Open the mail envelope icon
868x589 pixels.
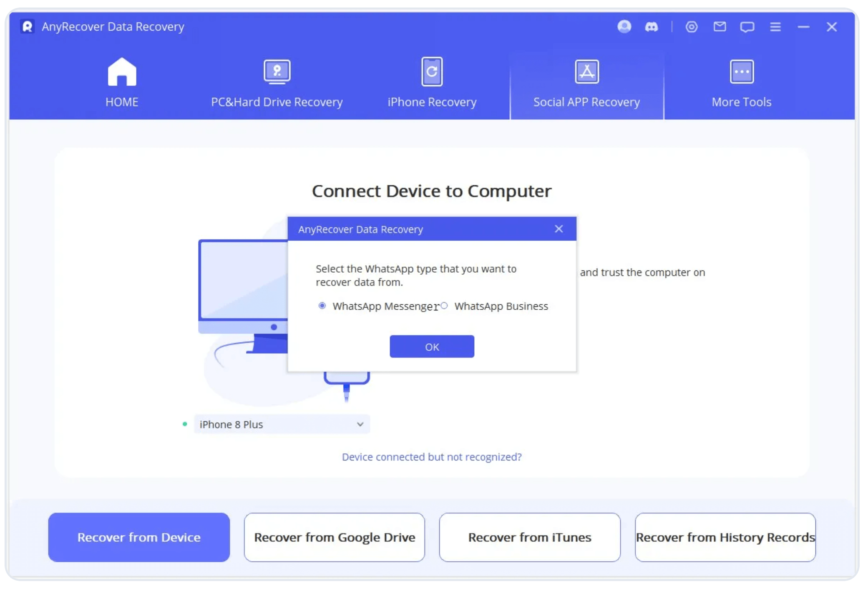coord(720,27)
